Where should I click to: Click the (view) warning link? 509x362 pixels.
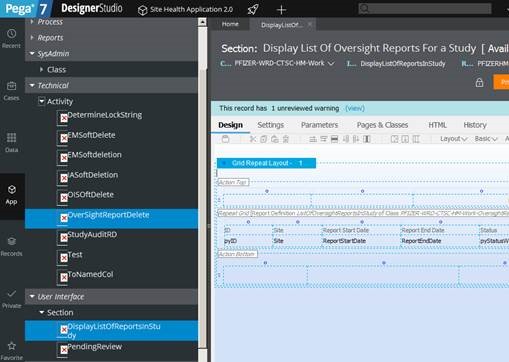point(355,108)
